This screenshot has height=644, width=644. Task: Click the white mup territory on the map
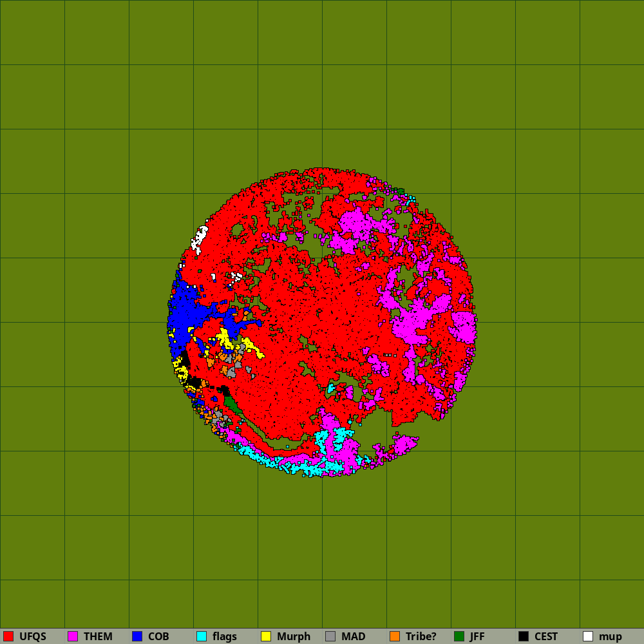point(200,238)
